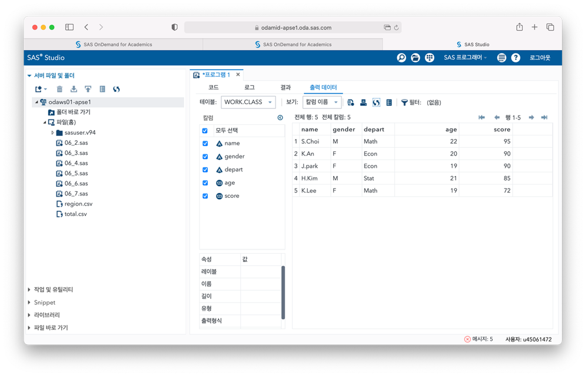Select total.csv file

tap(75, 214)
